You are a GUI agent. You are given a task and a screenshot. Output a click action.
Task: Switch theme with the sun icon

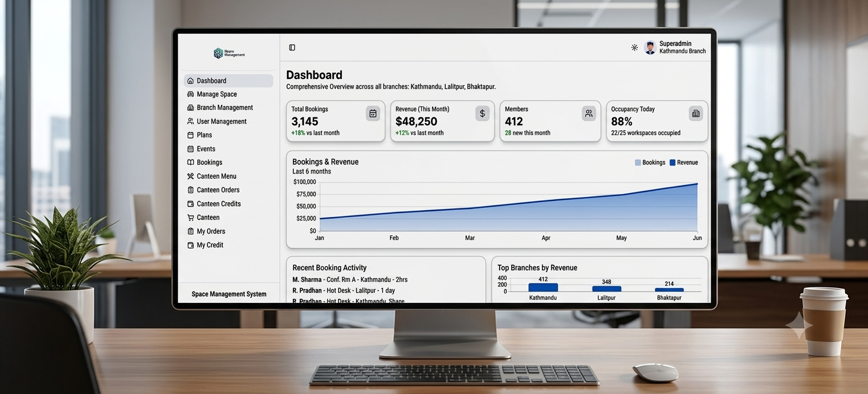[x=634, y=48]
